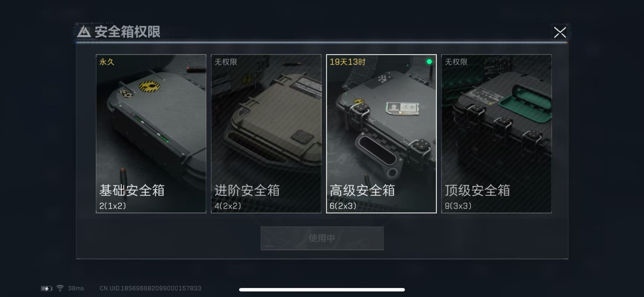The width and height of the screenshot is (644, 297).
Task: Click the 2(1x2) capacity text
Action: (113, 206)
